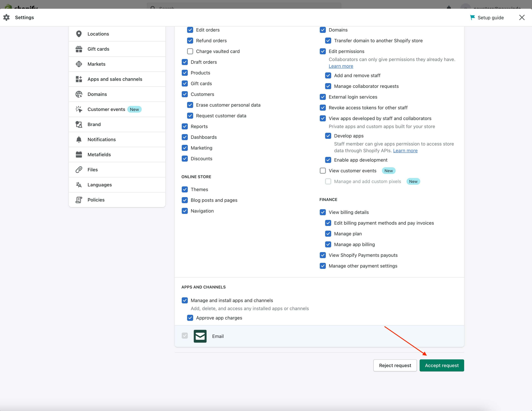Click the Files paperclip icon
The image size is (532, 411).
[x=79, y=170]
